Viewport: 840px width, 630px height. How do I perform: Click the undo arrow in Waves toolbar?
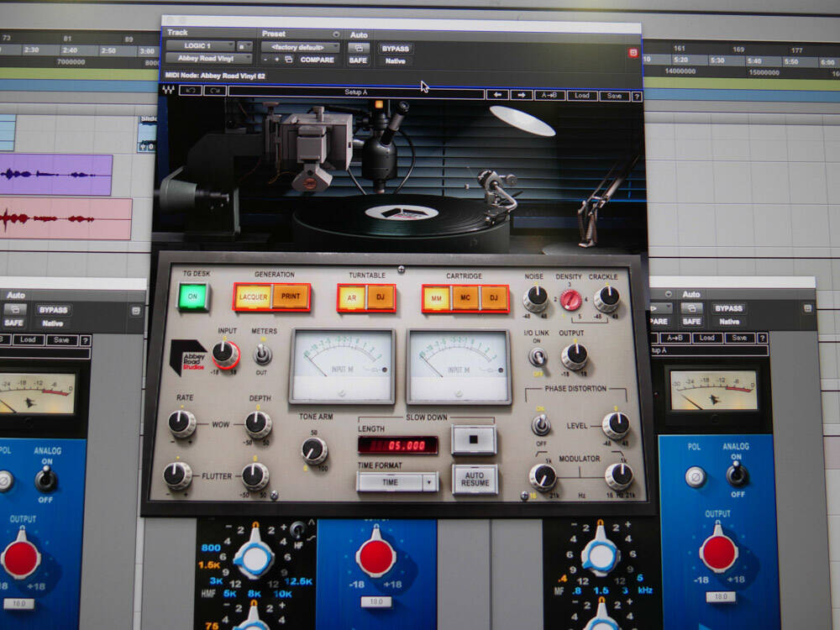(191, 91)
